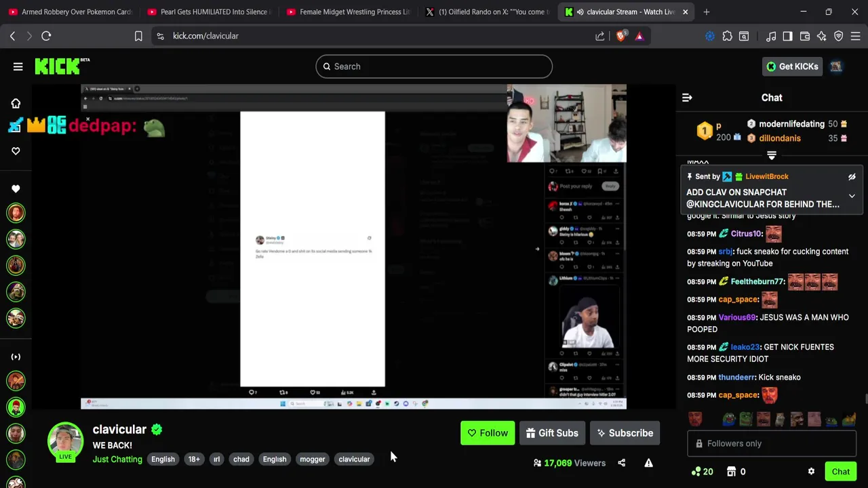Close the clavicular Stream browser tab
Screen dimensions: 868x488
685,12
